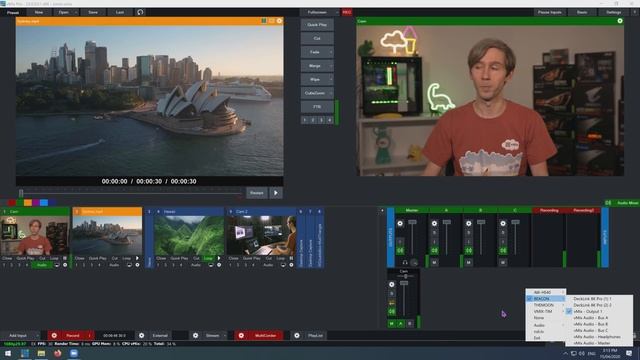This screenshot has width=640, height=360.
Task: Select the orange input category color tab
Action: coord(28,202)
